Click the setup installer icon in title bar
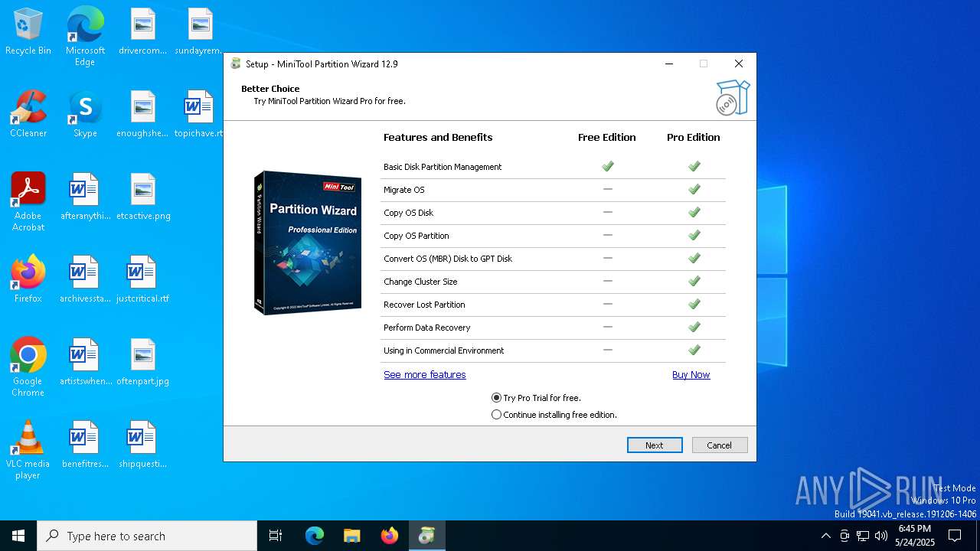Image resolution: width=980 pixels, height=551 pixels. 236,64
